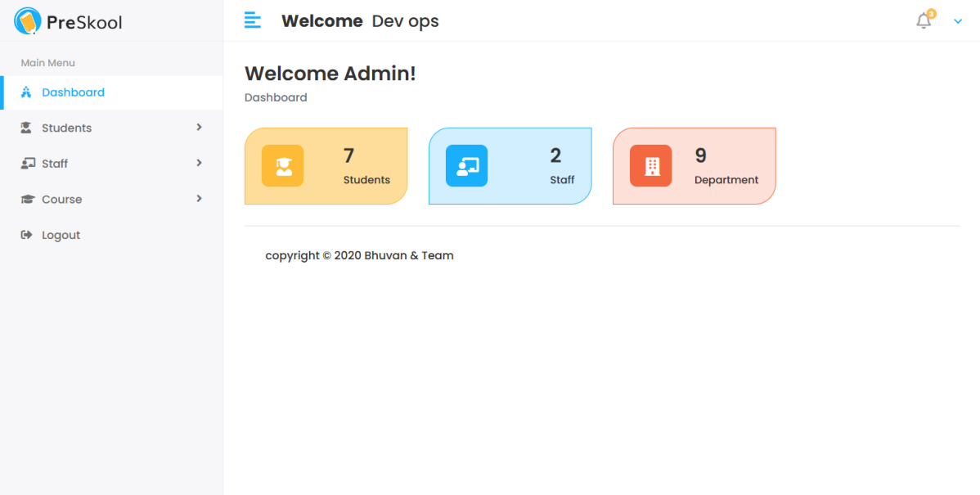Open the notification bell icon
Screen dimensions: 980x495
[924, 21]
